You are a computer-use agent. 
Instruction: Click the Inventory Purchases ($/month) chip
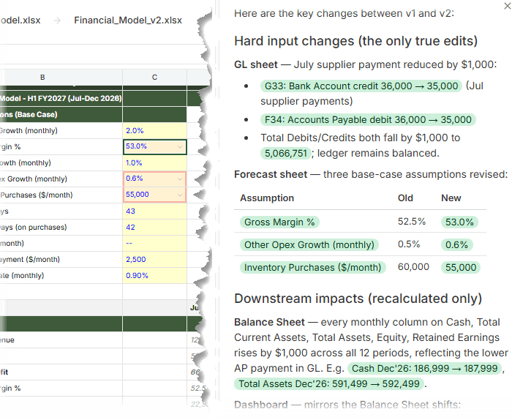pyautogui.click(x=313, y=268)
